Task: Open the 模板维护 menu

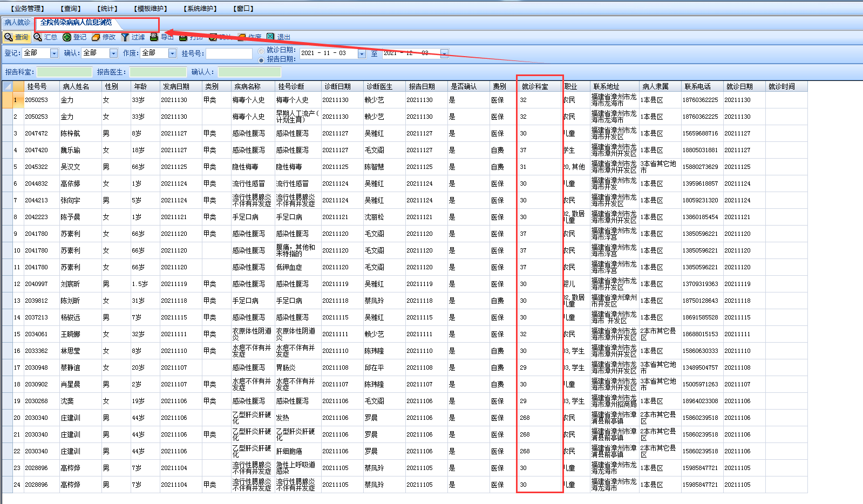Action: tap(151, 9)
